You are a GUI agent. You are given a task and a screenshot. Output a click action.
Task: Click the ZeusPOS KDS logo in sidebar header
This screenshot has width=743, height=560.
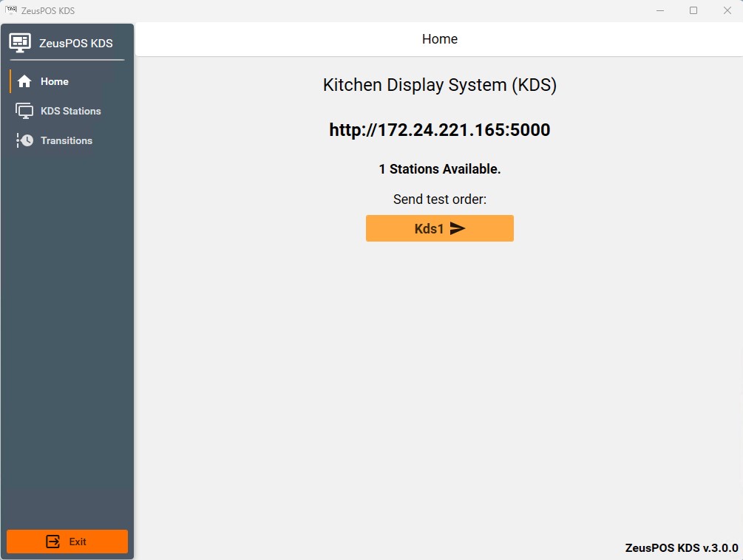(x=20, y=43)
